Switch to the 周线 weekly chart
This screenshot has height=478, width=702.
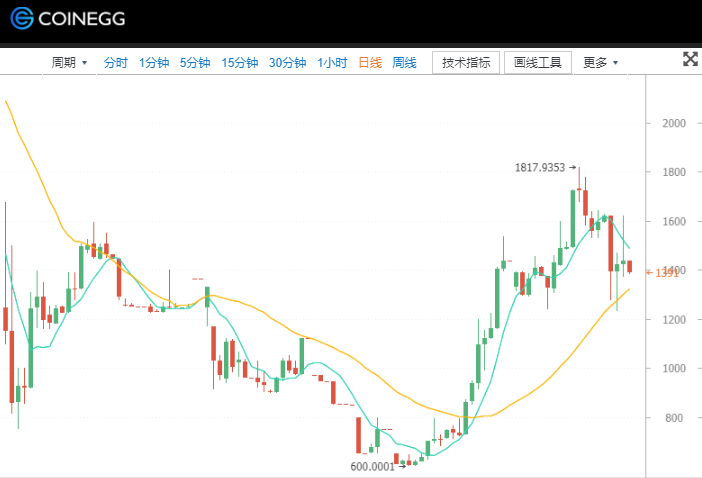404,63
